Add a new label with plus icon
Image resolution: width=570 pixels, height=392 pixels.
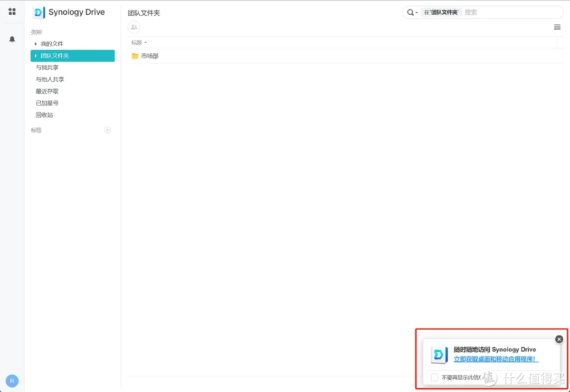[x=108, y=130]
